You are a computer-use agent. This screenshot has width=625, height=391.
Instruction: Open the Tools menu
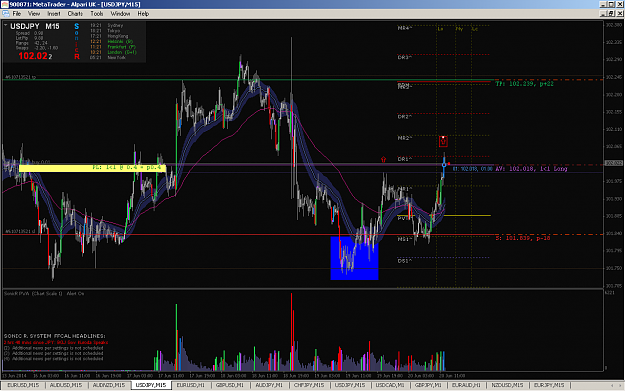[x=96, y=14]
